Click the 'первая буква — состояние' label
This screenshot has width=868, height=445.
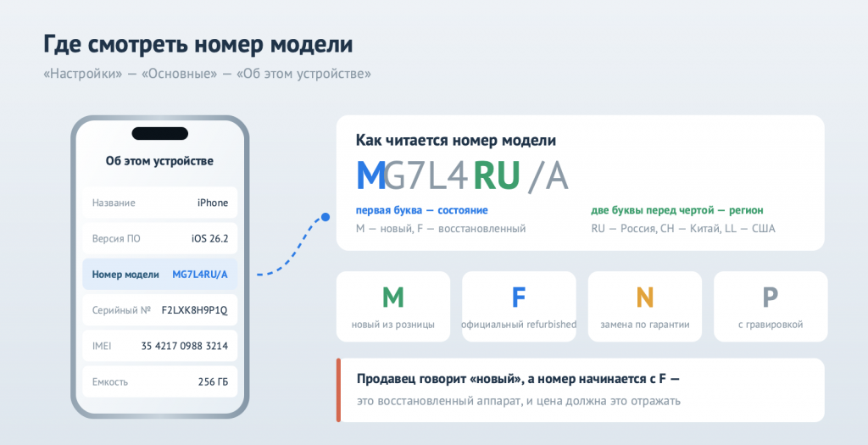422,210
